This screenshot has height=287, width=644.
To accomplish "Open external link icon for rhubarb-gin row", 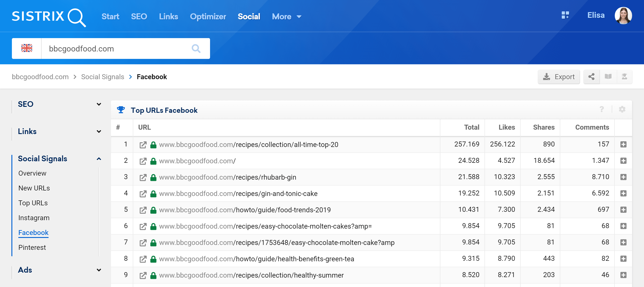I will (143, 177).
